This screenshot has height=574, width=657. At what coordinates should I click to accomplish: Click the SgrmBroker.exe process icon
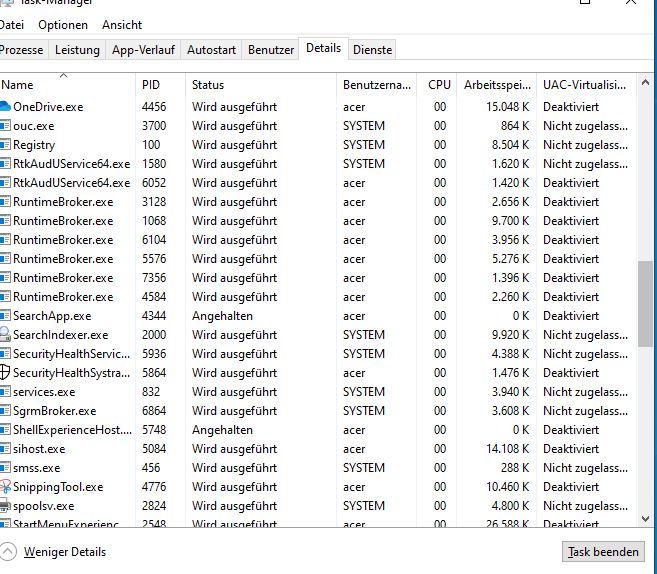pyautogui.click(x=5, y=411)
